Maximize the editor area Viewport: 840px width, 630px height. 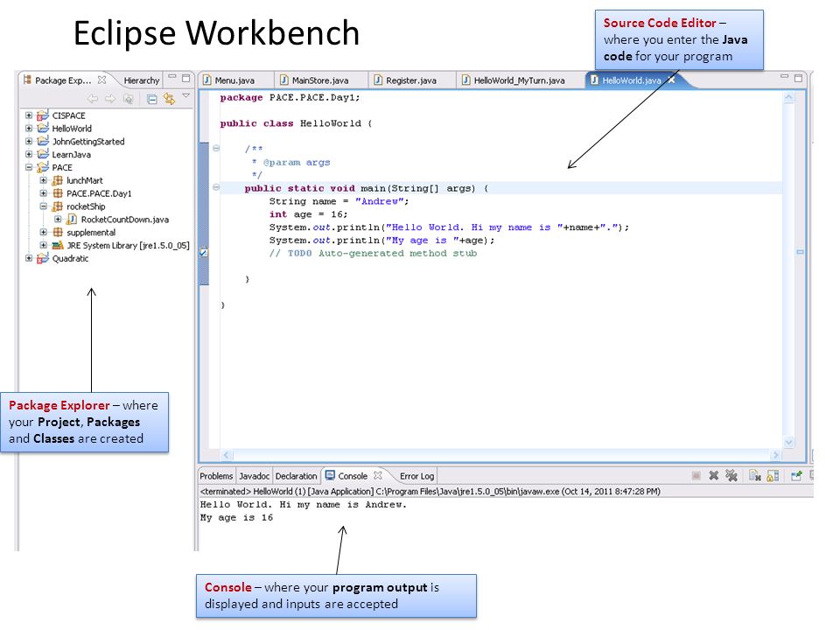[798, 78]
